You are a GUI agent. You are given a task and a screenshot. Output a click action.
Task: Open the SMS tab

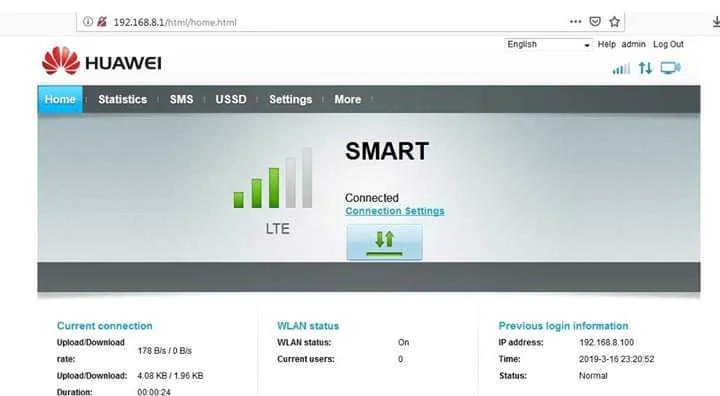tap(181, 99)
